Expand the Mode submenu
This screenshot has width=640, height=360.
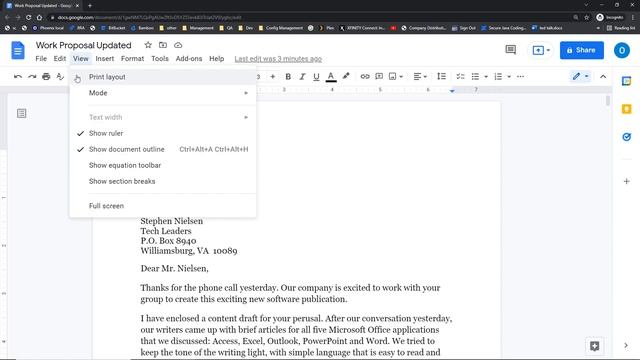click(x=163, y=93)
